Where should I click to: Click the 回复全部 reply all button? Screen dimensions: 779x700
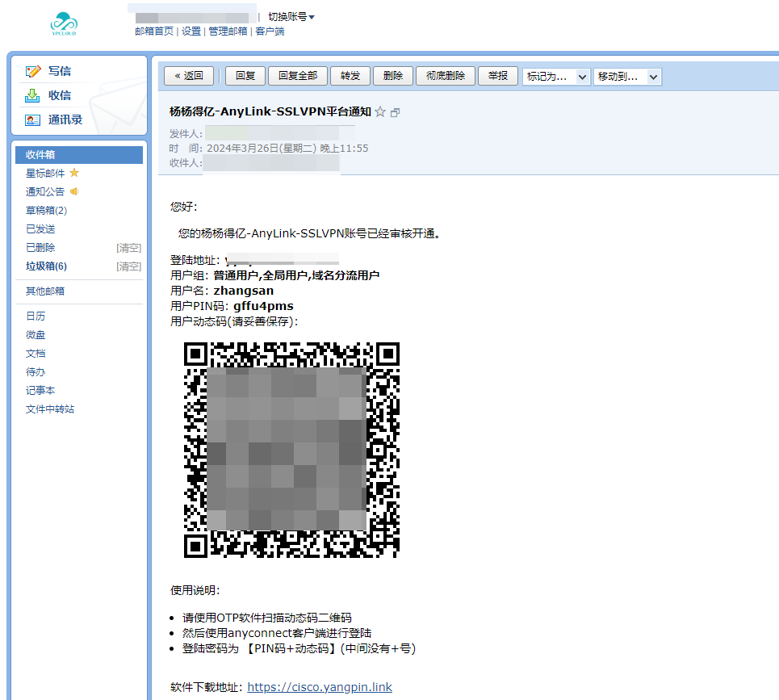[298, 76]
